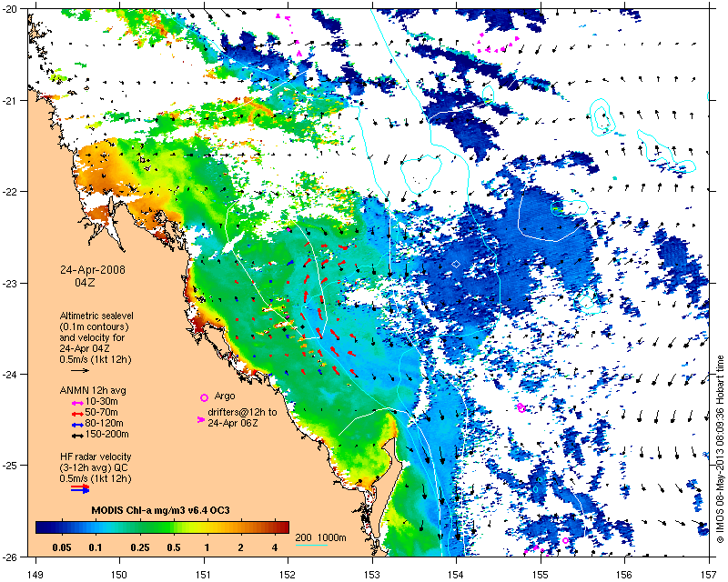Click the '4' colorbar tick label
The height and width of the screenshot is (582, 728).
pyautogui.click(x=275, y=547)
